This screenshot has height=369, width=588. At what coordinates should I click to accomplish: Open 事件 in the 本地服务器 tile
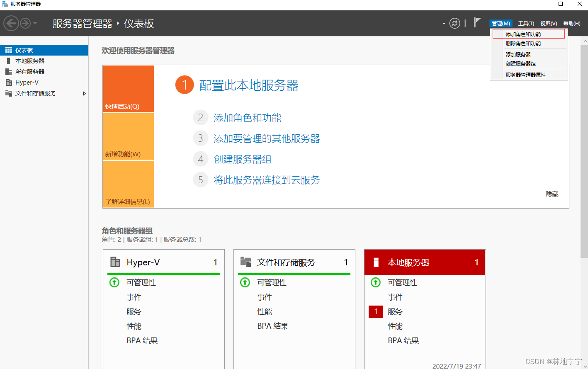(395, 297)
